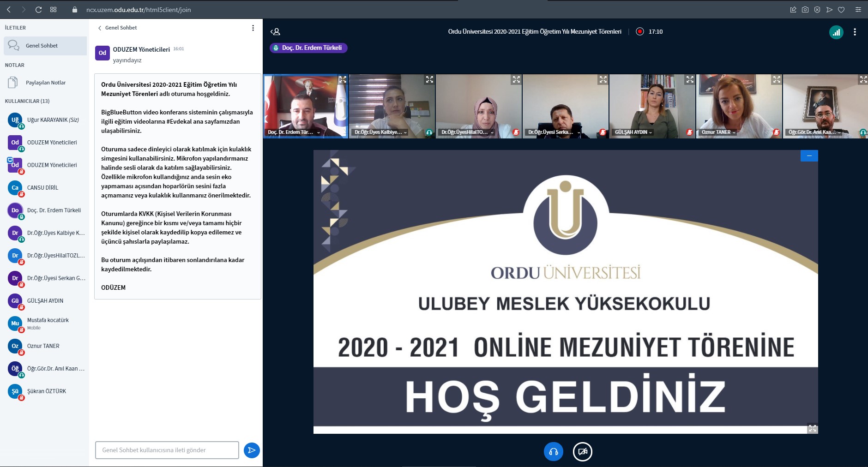Select user Öğr.Gör.Dr. Anıl Kaan

pos(45,369)
